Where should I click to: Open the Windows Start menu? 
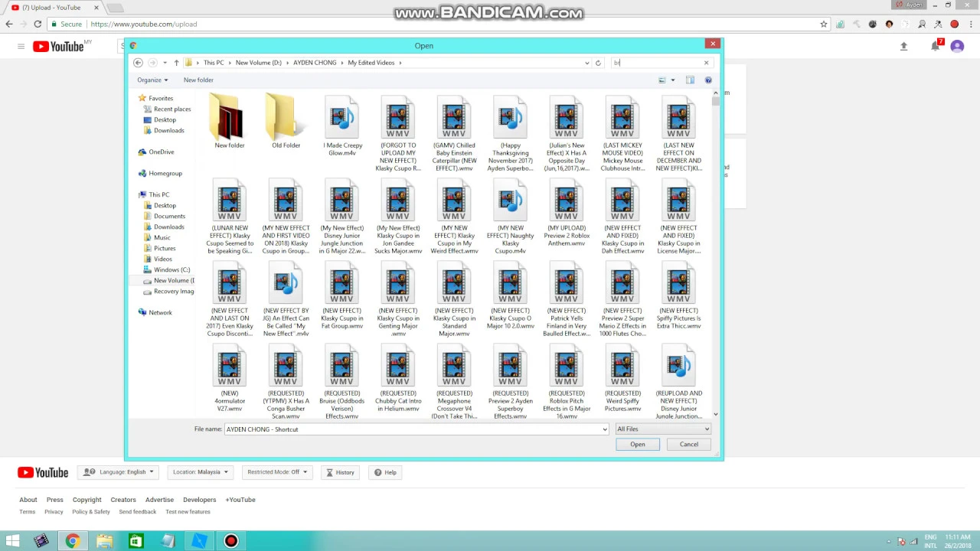13,541
